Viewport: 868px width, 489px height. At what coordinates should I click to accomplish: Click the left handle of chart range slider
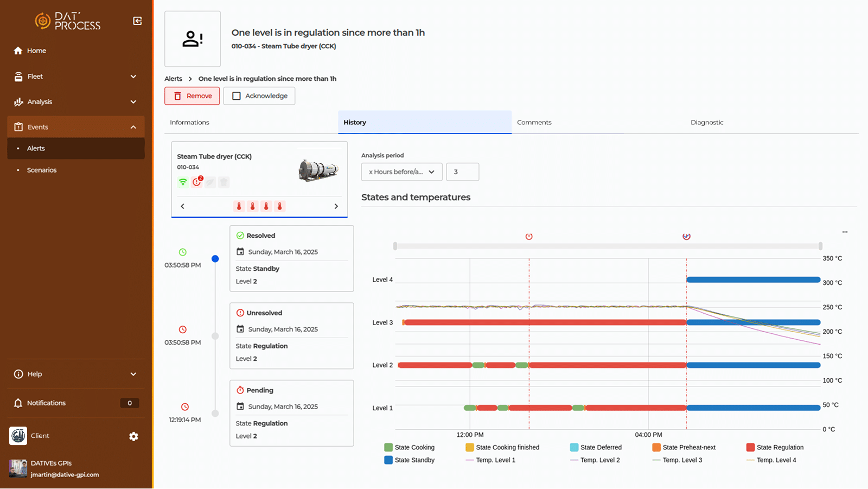[x=395, y=246]
